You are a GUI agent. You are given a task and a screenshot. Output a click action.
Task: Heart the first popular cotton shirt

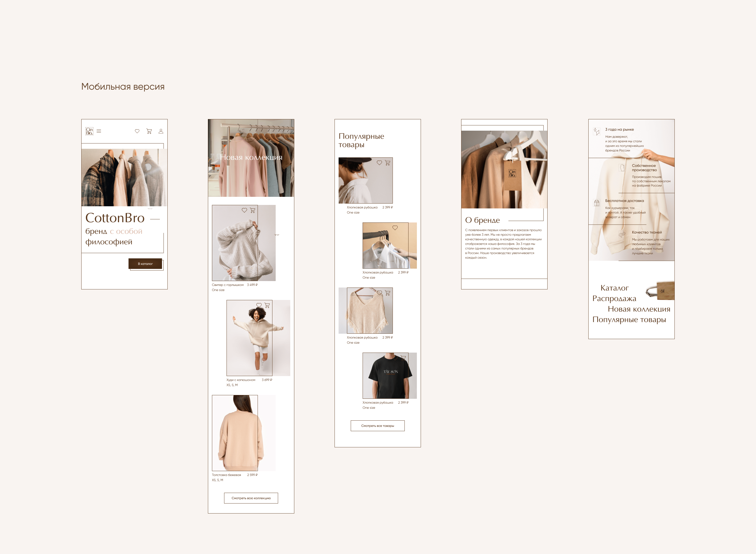pyautogui.click(x=379, y=163)
